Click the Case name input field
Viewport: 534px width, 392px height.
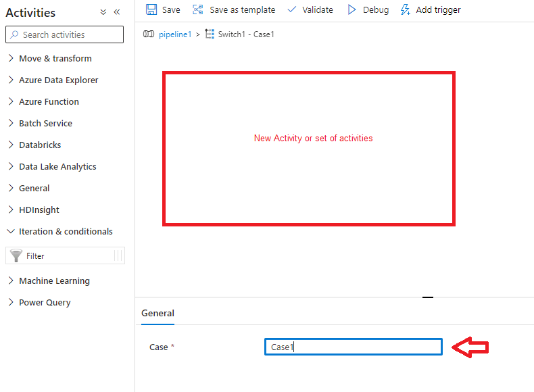click(x=353, y=347)
